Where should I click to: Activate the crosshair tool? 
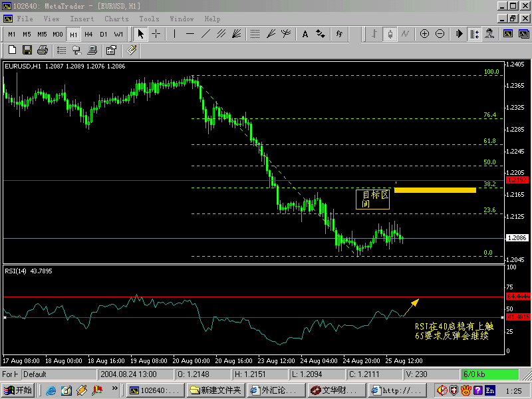(156, 34)
